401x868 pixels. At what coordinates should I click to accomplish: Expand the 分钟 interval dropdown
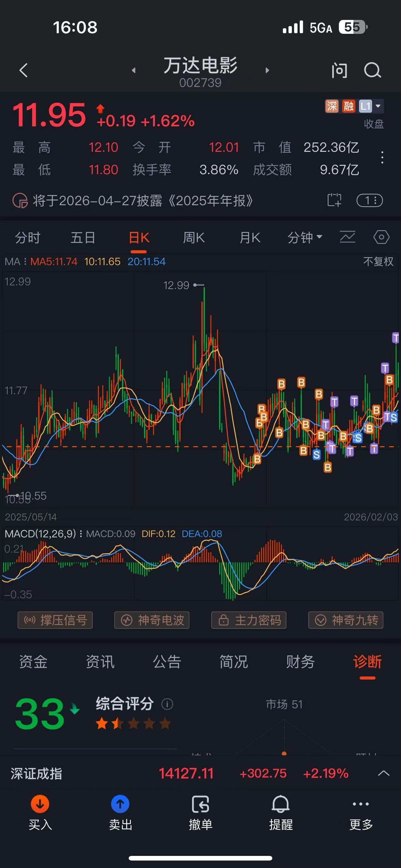coord(305,238)
